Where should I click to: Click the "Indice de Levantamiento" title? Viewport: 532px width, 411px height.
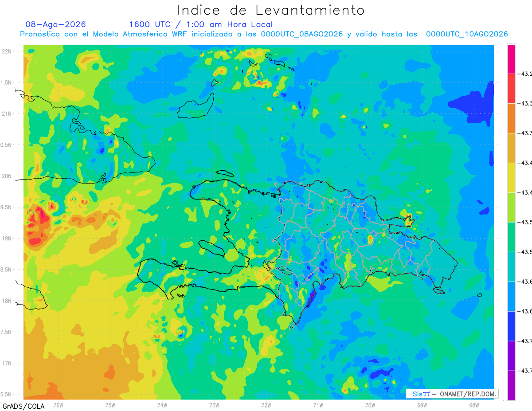point(271,10)
